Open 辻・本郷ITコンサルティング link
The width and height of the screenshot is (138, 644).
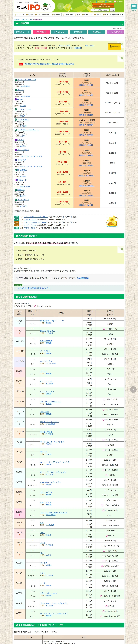(28, 130)
